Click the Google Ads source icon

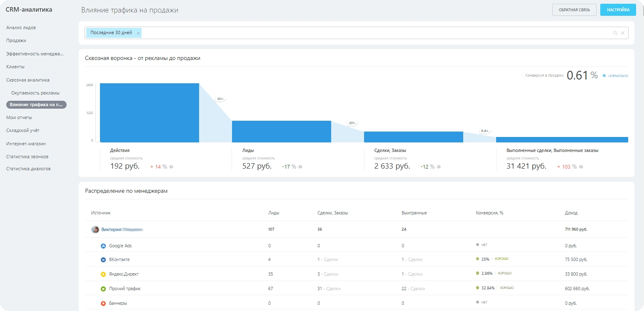(103, 246)
